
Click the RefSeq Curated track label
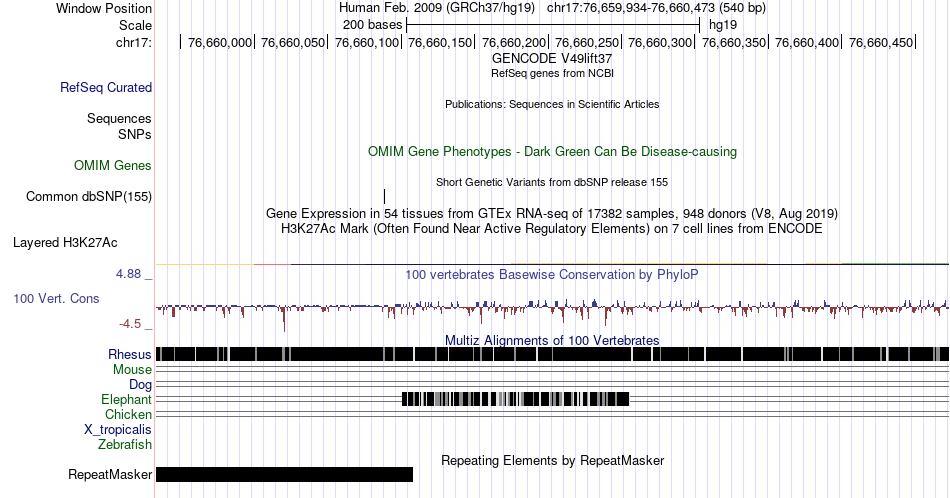coord(105,87)
